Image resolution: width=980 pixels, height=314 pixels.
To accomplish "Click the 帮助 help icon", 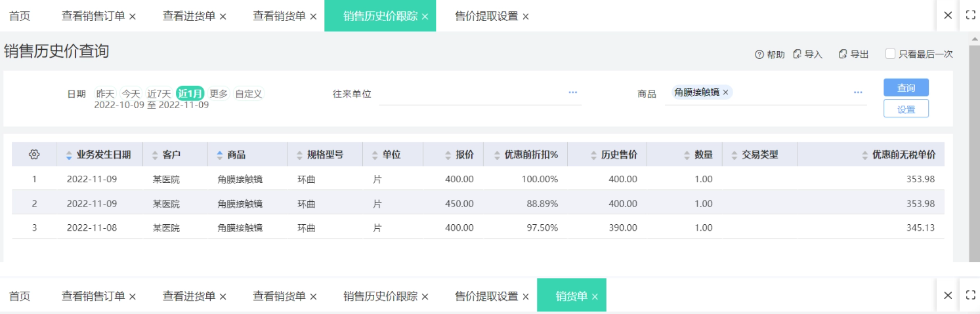I will pyautogui.click(x=759, y=54).
